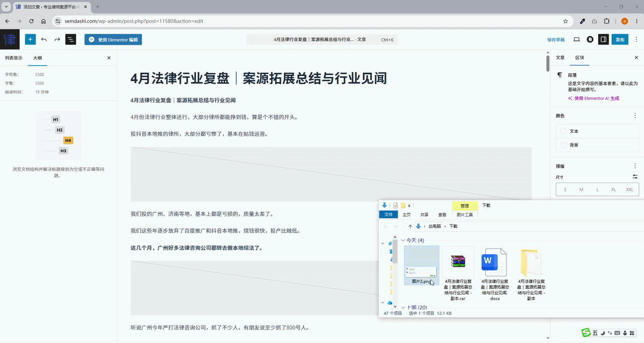
Task: Open the browser extensions puzzle icon
Action: [x=607, y=21]
